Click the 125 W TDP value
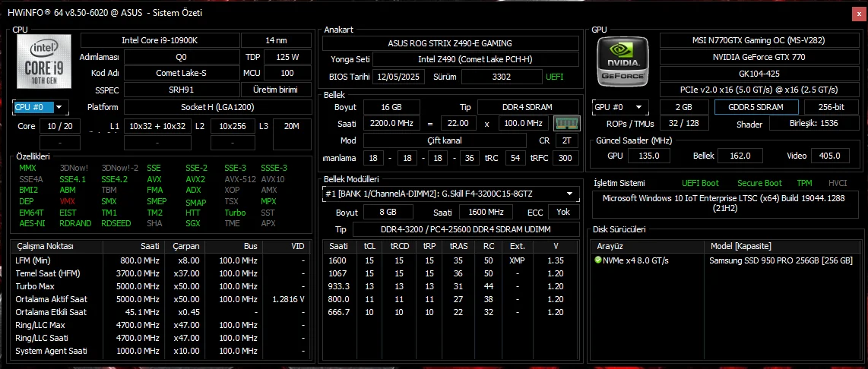 (287, 57)
